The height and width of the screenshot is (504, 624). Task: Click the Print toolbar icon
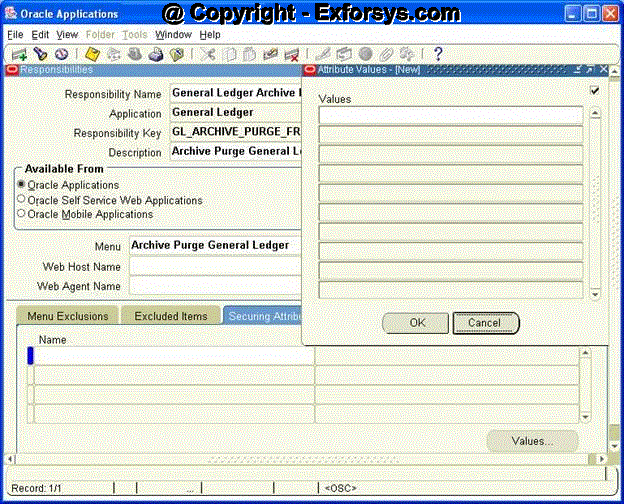tap(155, 54)
